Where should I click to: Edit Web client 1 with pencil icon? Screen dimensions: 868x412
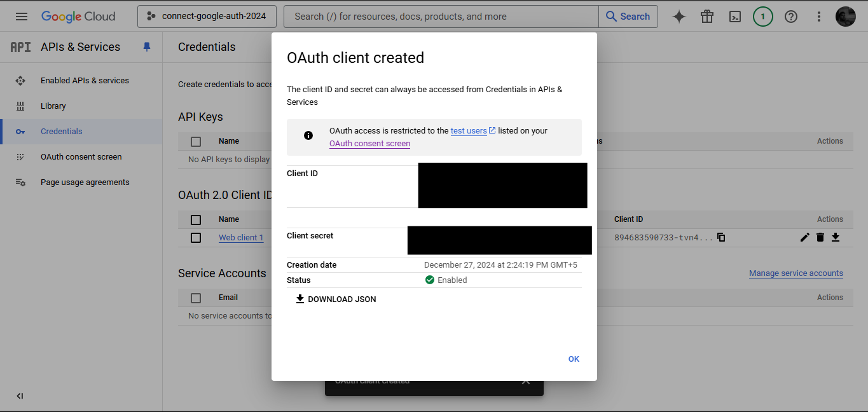coord(804,237)
